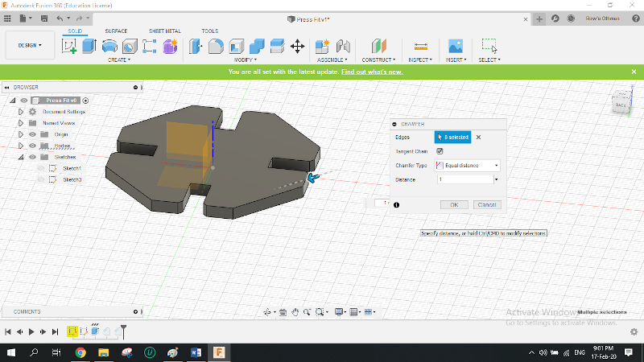
Task: Select the Combine tool
Action: point(257,46)
